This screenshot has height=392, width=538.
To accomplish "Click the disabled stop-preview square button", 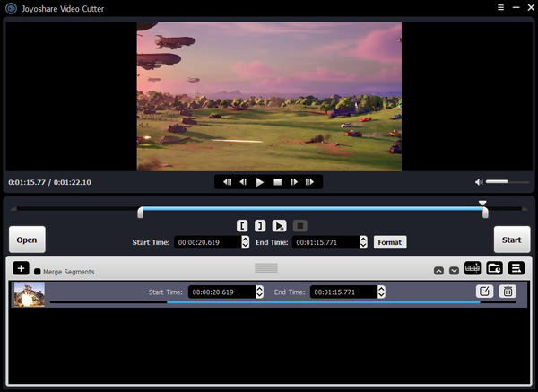I will click(x=299, y=226).
